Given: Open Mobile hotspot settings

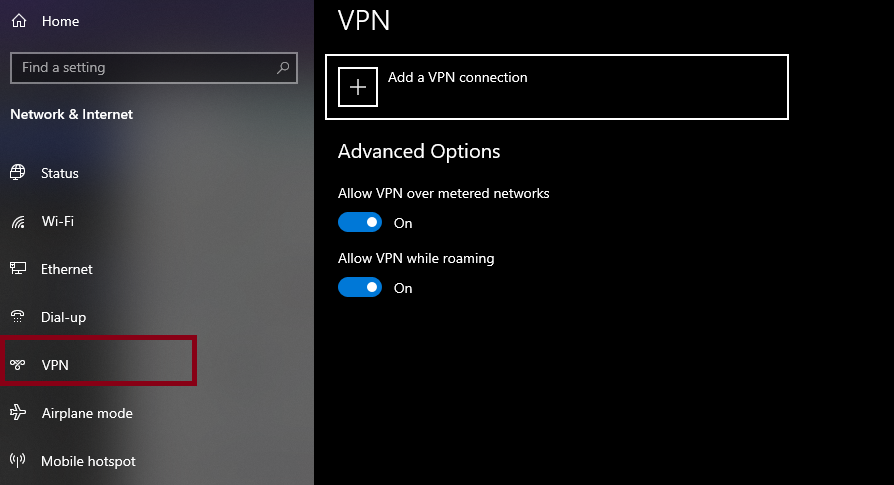Looking at the screenshot, I should [x=88, y=461].
